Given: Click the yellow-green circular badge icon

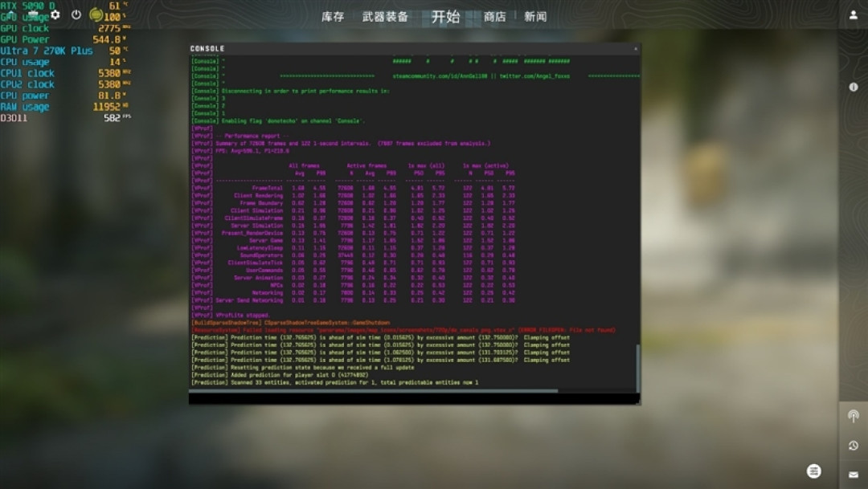Looking at the screenshot, I should click(96, 15).
